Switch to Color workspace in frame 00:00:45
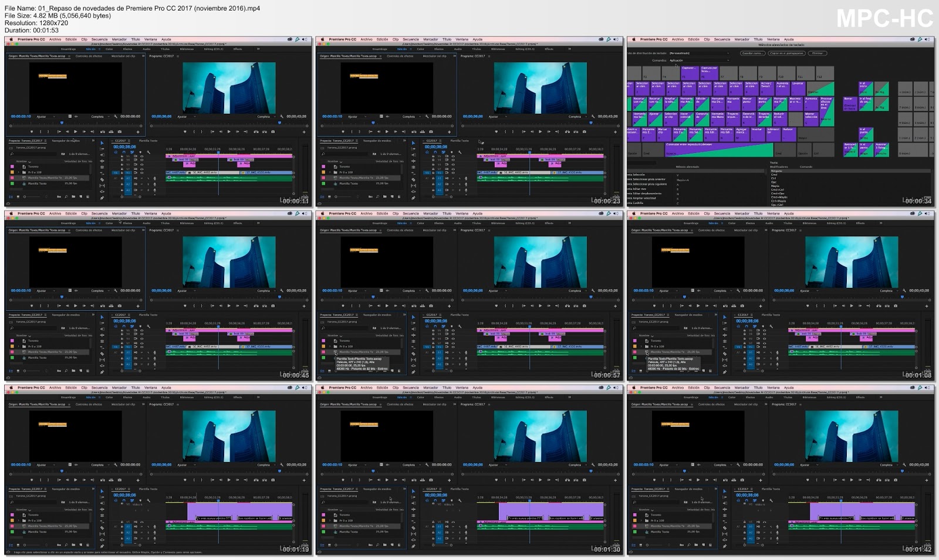Image resolution: width=939 pixels, height=560 pixels. pos(109,223)
